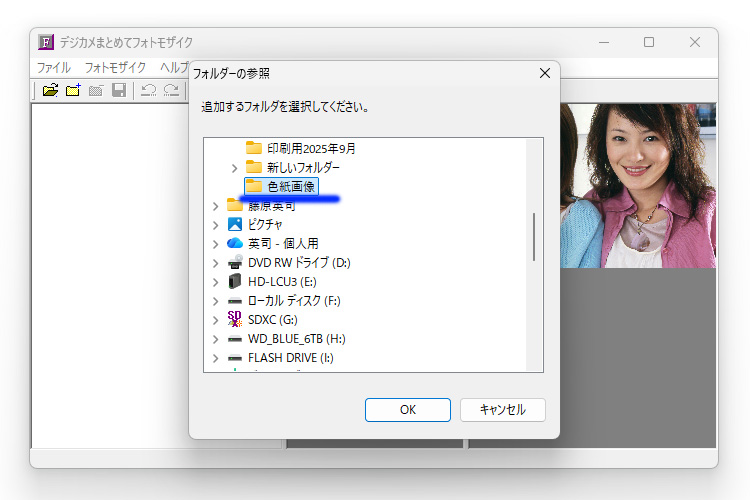Expand the FLASH DRIVE (I:) node

click(215, 358)
